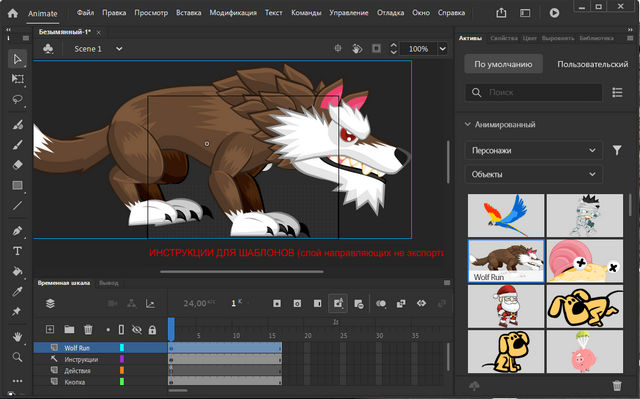Select the Pen tool
This screenshot has width=640, height=399.
coord(17,231)
